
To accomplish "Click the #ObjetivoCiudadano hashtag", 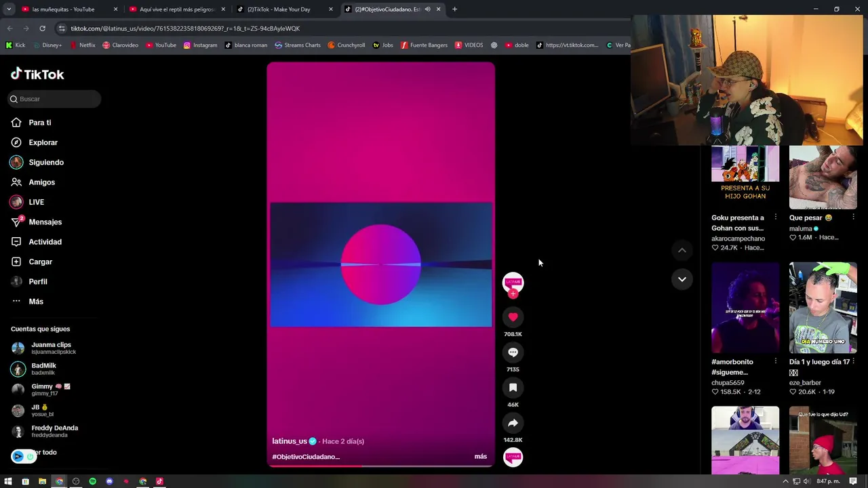I will (306, 457).
